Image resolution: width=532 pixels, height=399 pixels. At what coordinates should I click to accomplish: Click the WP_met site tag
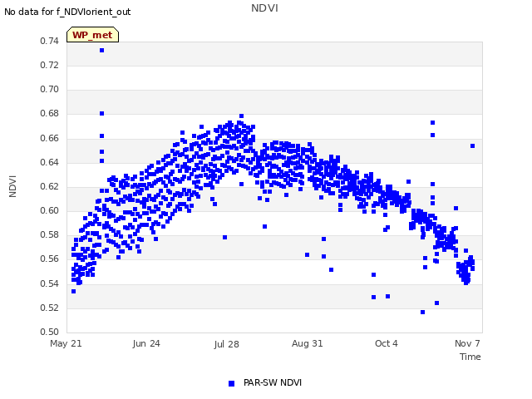92,35
